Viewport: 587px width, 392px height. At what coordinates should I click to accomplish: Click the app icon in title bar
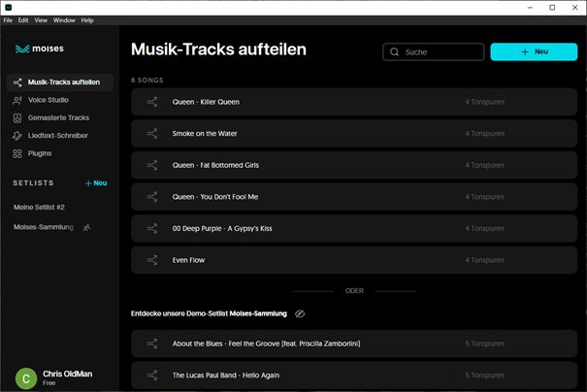(x=8, y=7)
